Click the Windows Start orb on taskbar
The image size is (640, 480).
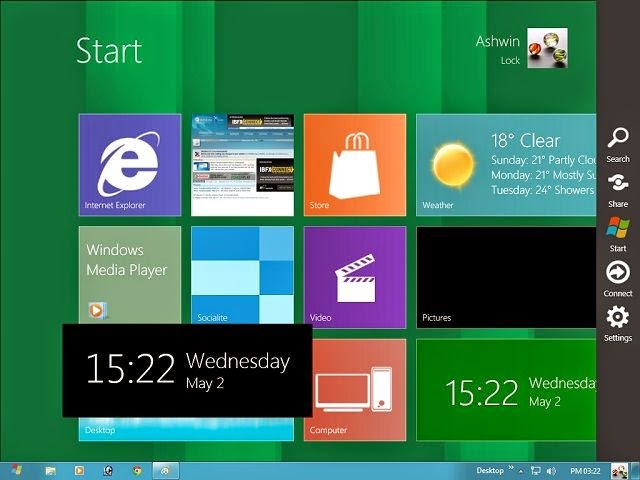click(16, 471)
